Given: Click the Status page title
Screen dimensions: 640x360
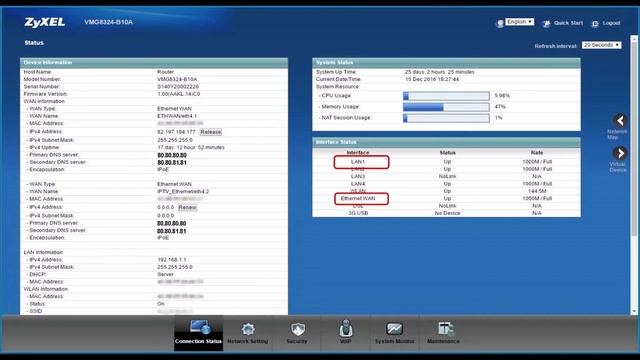Looking at the screenshot, I should (x=34, y=42).
